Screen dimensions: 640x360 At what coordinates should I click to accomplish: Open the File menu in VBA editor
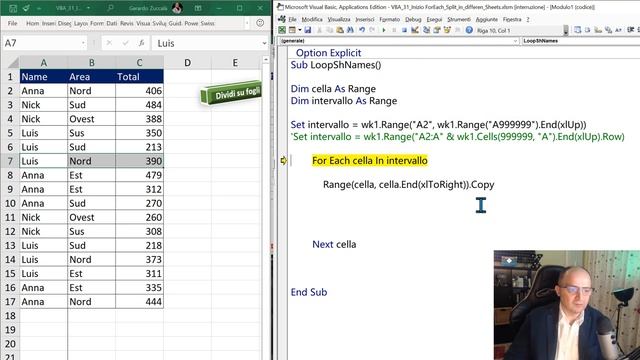pyautogui.click(x=292, y=19)
